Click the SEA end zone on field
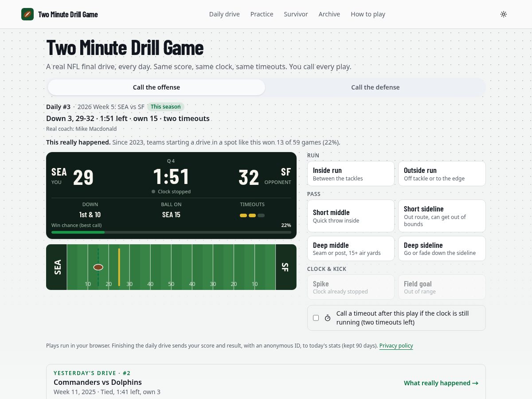This screenshot has height=399, width=532. 57,267
